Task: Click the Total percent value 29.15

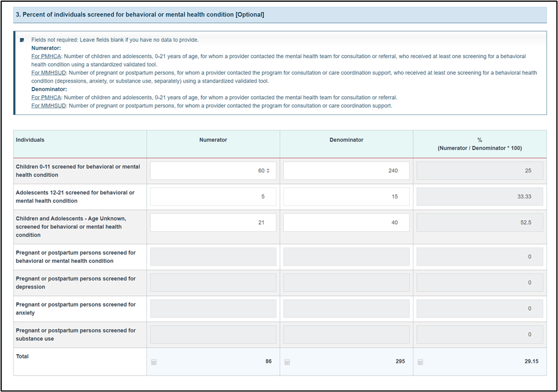Action: pyautogui.click(x=531, y=361)
